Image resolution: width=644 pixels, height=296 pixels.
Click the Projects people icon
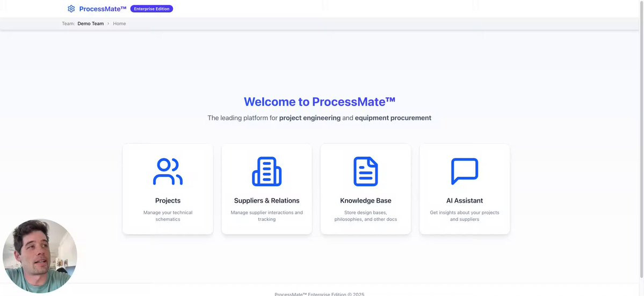click(x=168, y=171)
